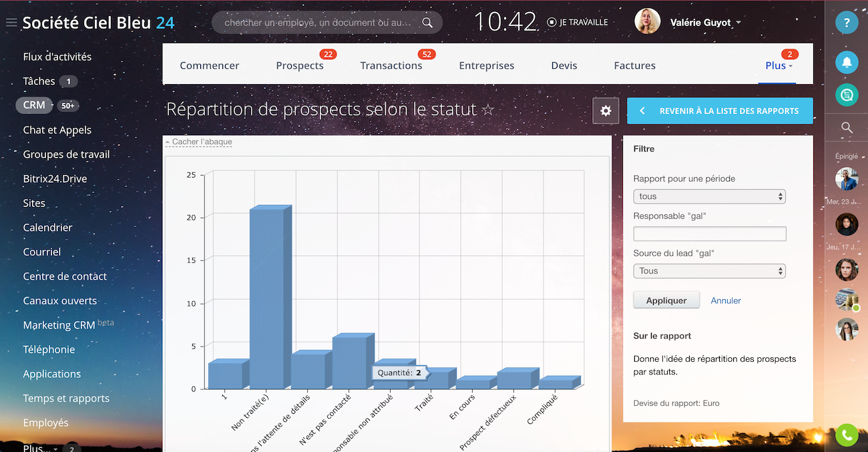Click the hamburger menu icon
This screenshot has width=868, height=452.
point(11,23)
